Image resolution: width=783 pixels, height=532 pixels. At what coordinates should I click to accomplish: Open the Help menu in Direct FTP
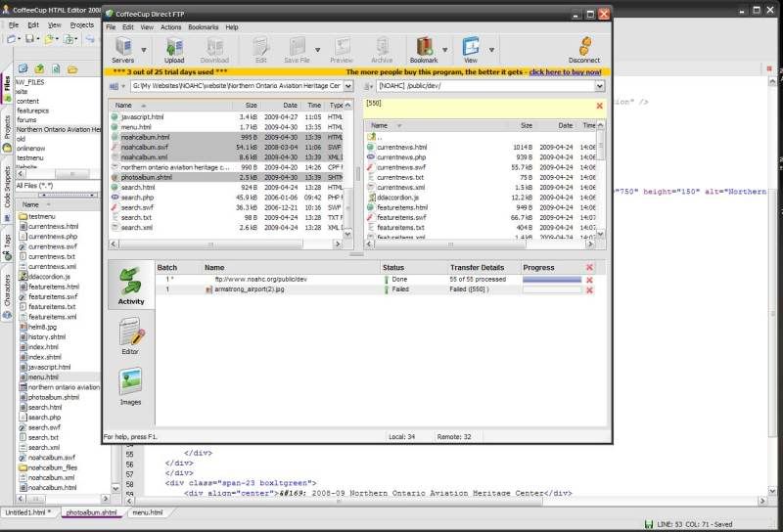(x=232, y=27)
